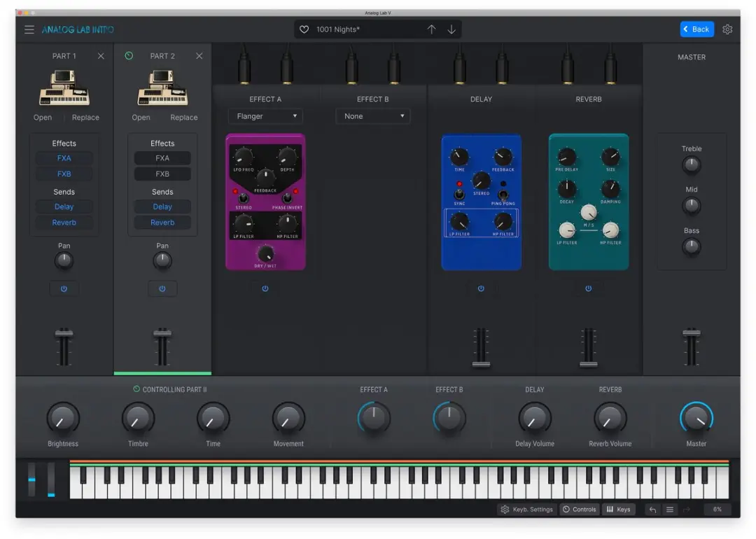Toggle Delay send for Part 1
Viewport: 756px width, 539px height.
pyautogui.click(x=64, y=206)
